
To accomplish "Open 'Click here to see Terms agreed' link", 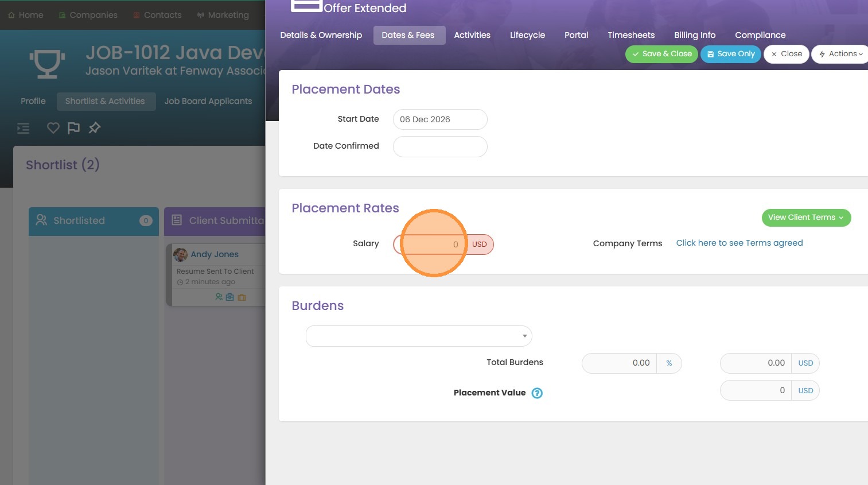I will point(739,243).
